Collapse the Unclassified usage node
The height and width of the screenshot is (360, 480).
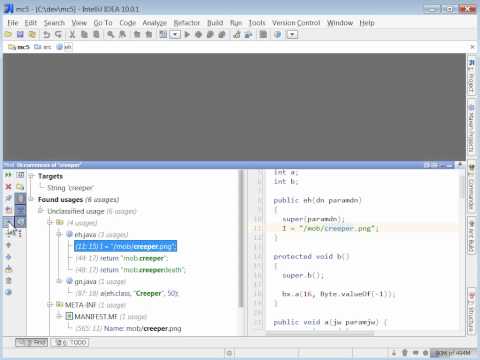point(41,211)
